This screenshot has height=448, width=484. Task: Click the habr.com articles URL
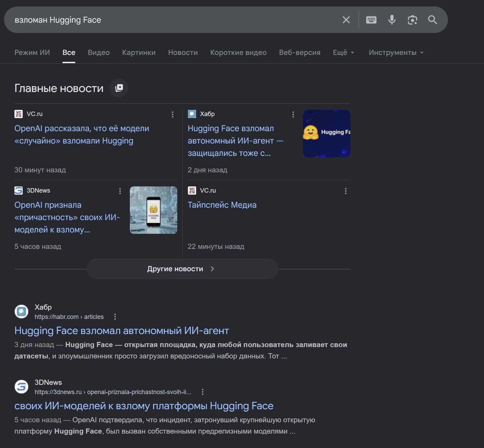click(69, 317)
